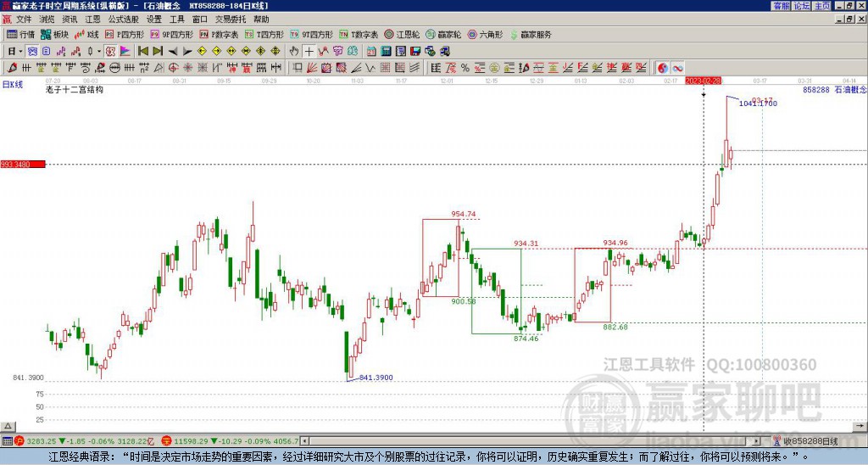Click the red 993.3480 price tag
The height and width of the screenshot is (465, 868).
pos(23,165)
